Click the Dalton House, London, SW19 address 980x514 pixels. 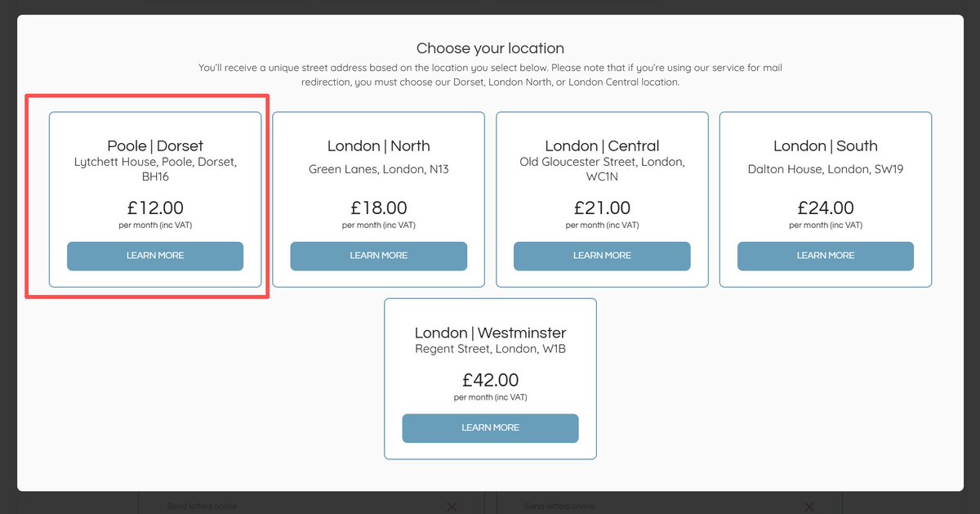(826, 170)
